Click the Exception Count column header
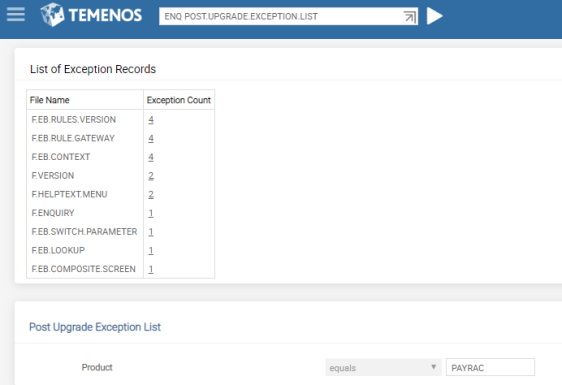This screenshot has width=562, height=385. click(178, 100)
